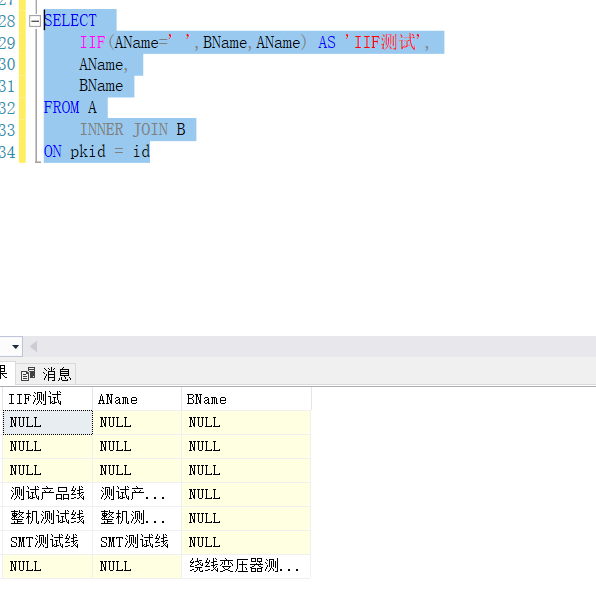Click the horizontal scrollbar track of editor
Image resolution: width=596 pixels, height=595 pixels.
[x=315, y=346]
